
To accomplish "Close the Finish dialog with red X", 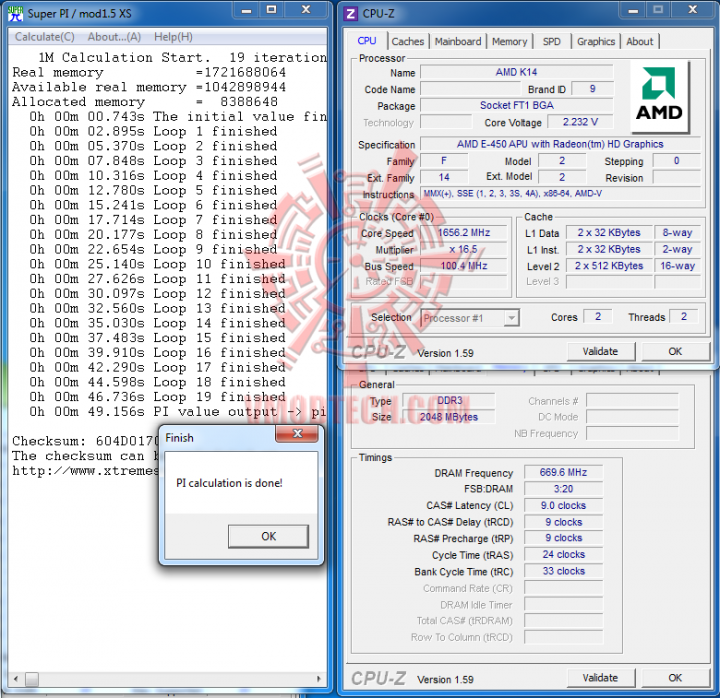I will click(x=297, y=433).
